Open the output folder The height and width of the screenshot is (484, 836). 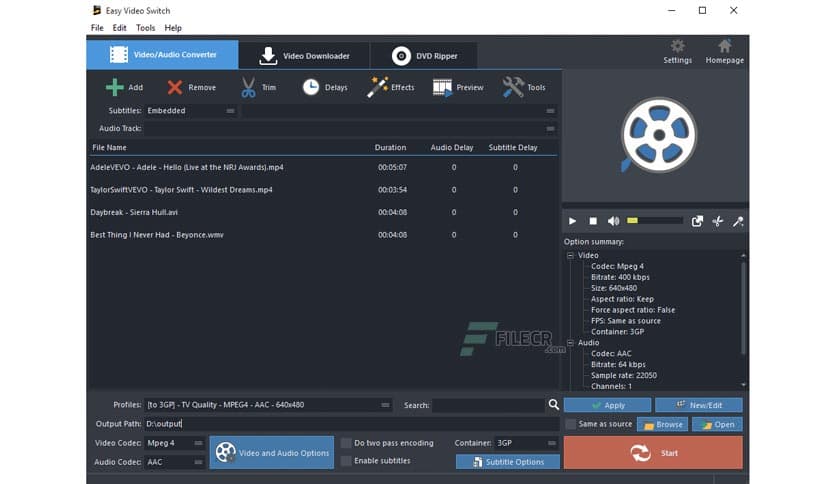tap(717, 424)
